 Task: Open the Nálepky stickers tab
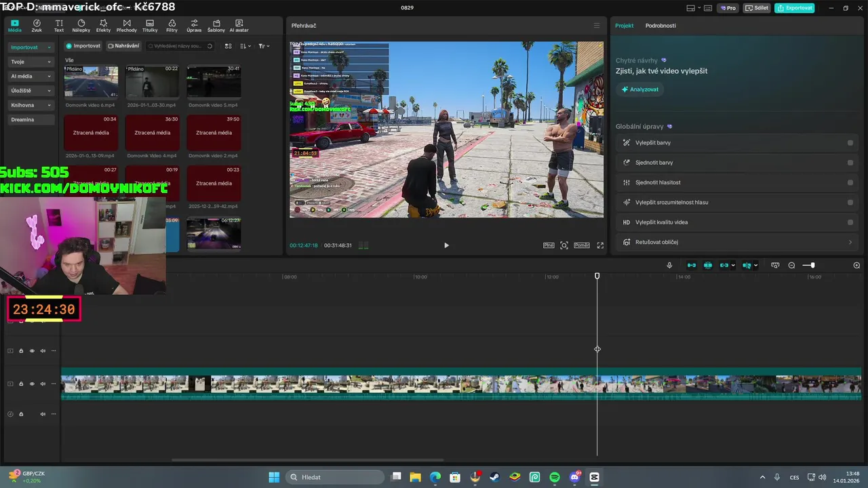[81, 26]
